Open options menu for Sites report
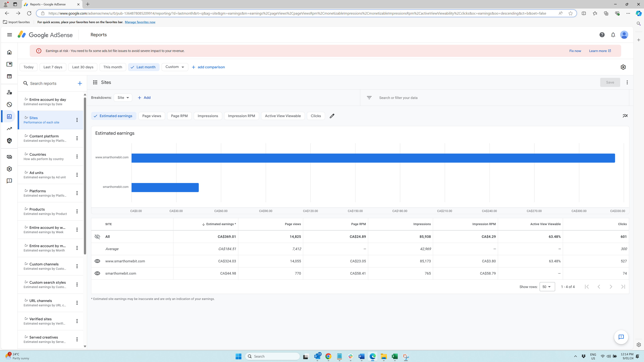This screenshot has height=362, width=644. (77, 120)
